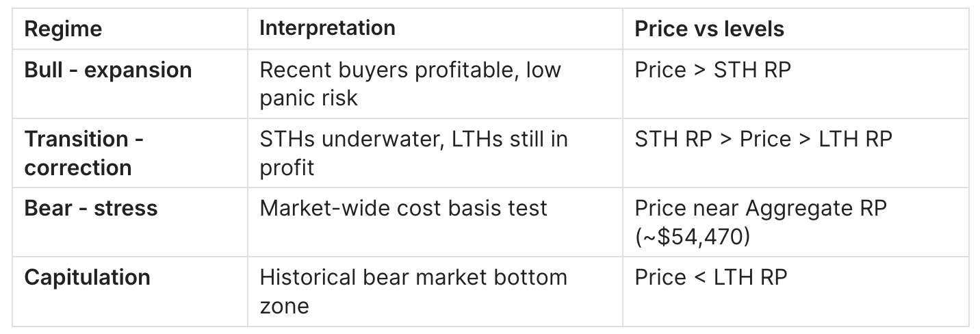
Task: Select the 'Price vs levels' header cell
Action: point(709,29)
